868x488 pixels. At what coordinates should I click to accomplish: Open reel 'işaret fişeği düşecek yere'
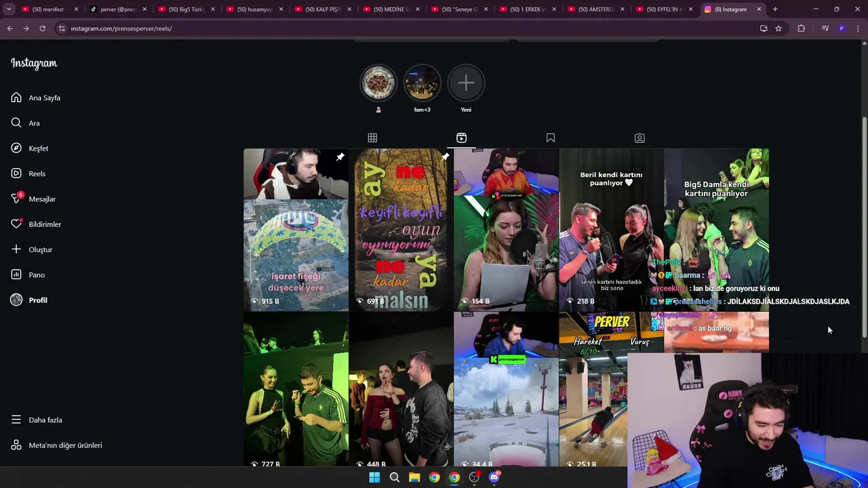(x=296, y=230)
